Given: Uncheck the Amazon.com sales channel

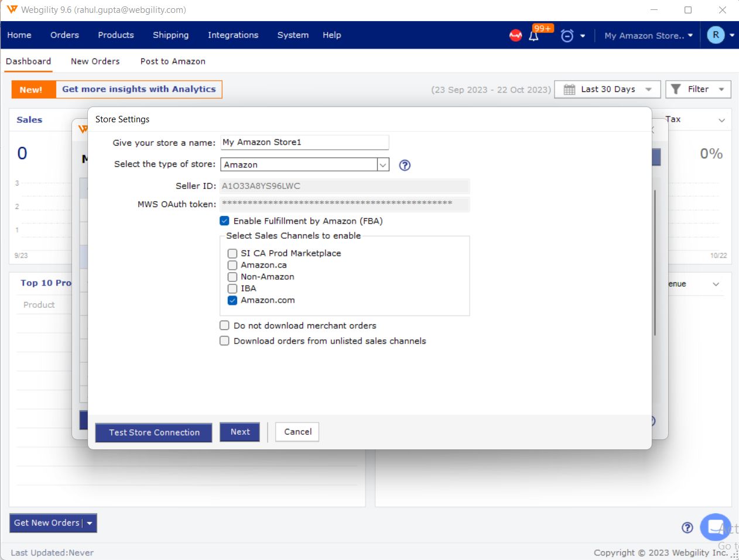Looking at the screenshot, I should pos(232,300).
